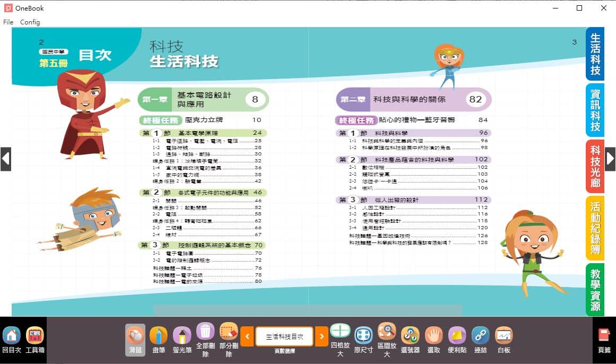Jump to 第2節 科技產品蘊含的科技與科學
This screenshot has height=364, width=616.
414,160
